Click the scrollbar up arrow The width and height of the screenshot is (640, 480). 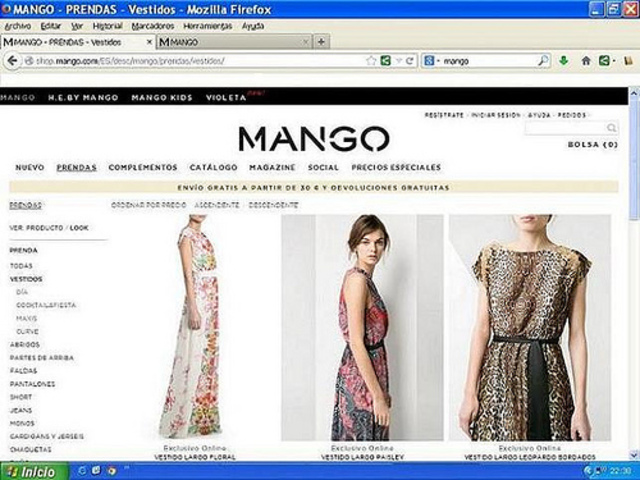pyautogui.click(x=634, y=94)
